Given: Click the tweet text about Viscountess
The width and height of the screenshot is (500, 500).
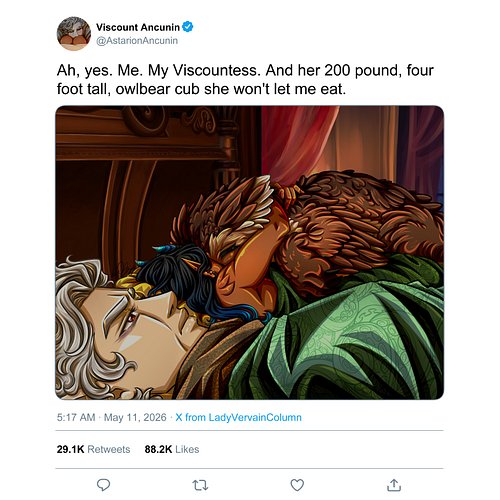Looking at the screenshot, I should 245,80.
